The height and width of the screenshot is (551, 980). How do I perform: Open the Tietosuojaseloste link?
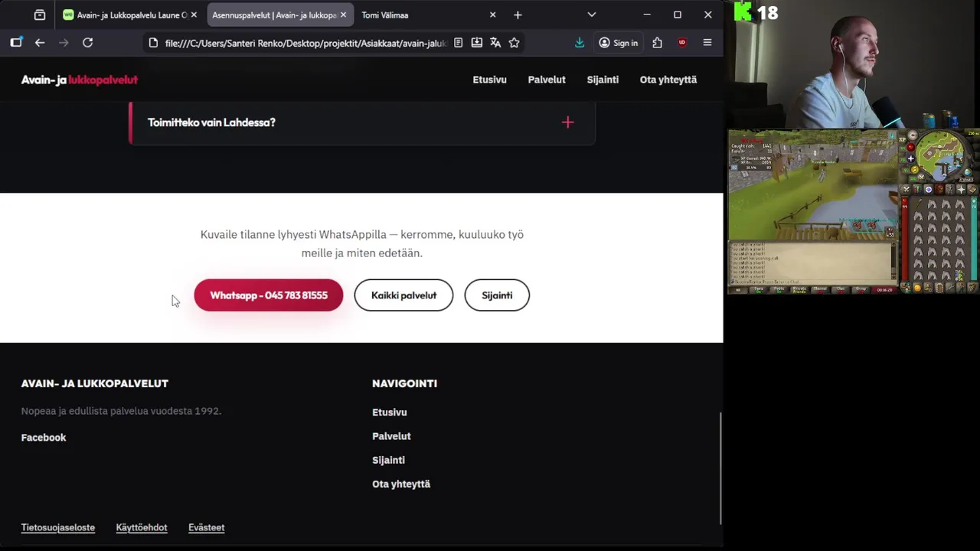pyautogui.click(x=58, y=527)
